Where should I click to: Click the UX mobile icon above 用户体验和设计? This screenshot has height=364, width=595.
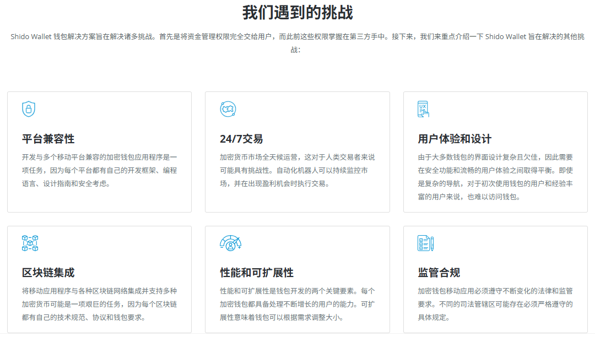coord(423,110)
